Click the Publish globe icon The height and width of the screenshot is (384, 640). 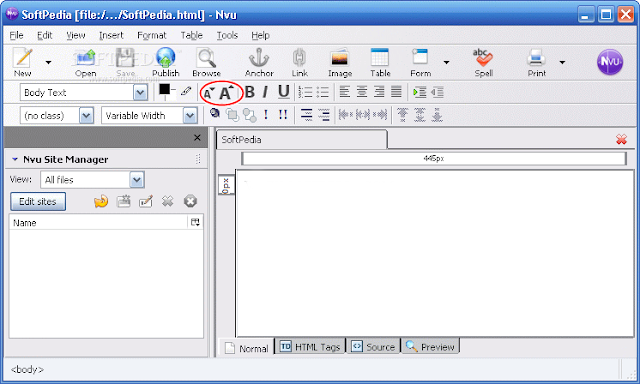point(166,58)
